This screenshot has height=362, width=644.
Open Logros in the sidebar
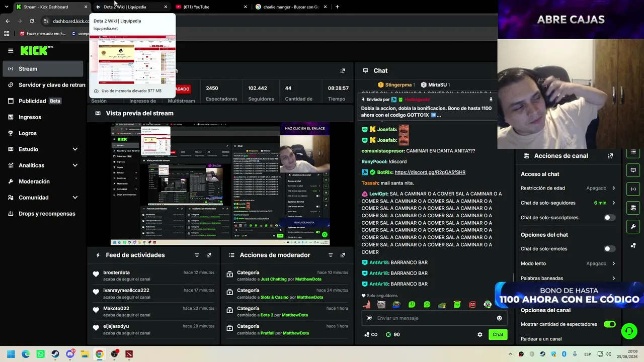(x=43, y=133)
